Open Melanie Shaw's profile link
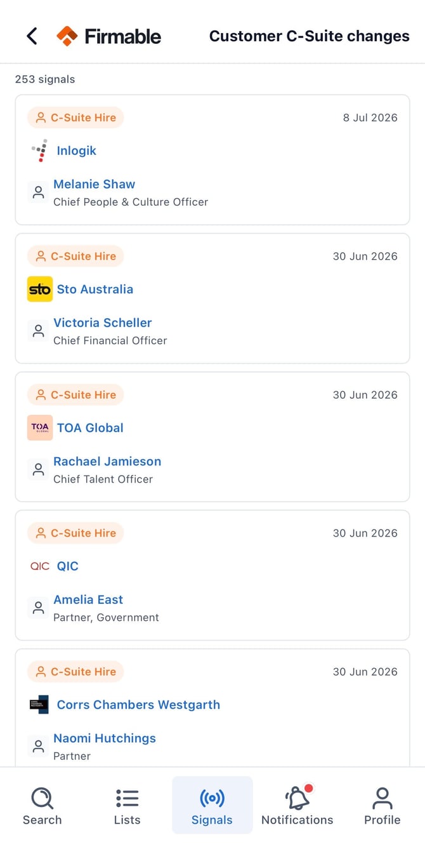 94,184
